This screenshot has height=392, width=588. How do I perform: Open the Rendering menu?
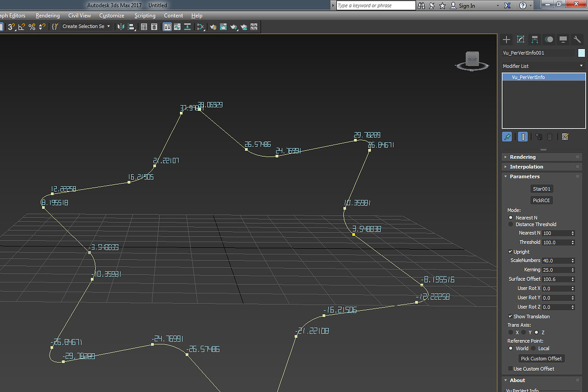(x=48, y=16)
